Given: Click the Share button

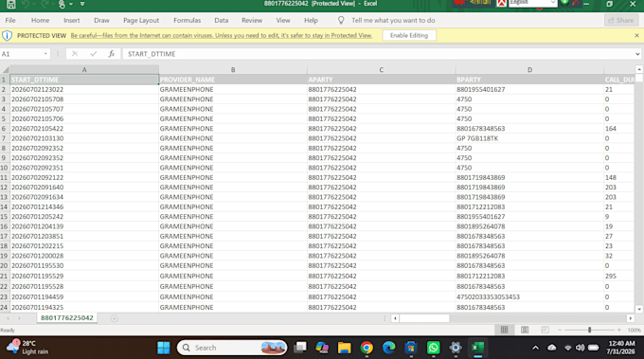Looking at the screenshot, I should 621,20.
